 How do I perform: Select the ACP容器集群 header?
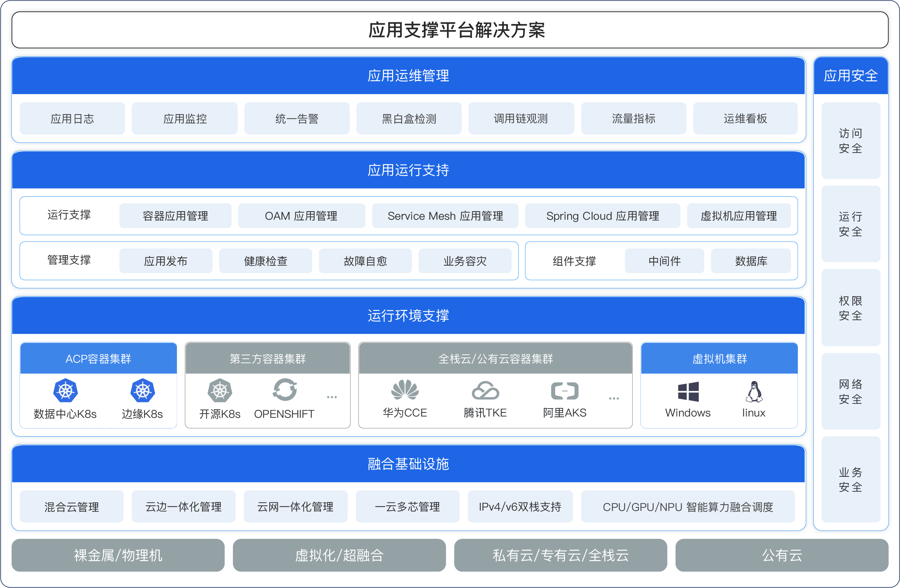pos(98,358)
